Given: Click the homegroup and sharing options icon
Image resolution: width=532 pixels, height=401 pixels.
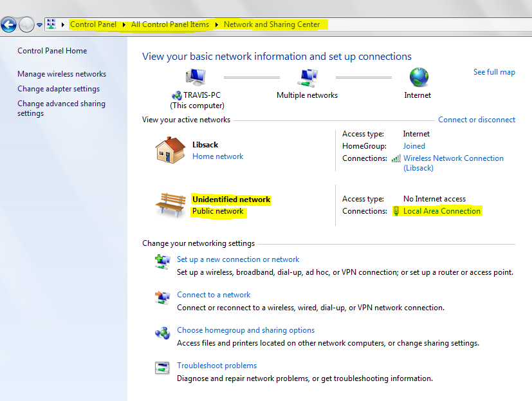Looking at the screenshot, I should [163, 333].
